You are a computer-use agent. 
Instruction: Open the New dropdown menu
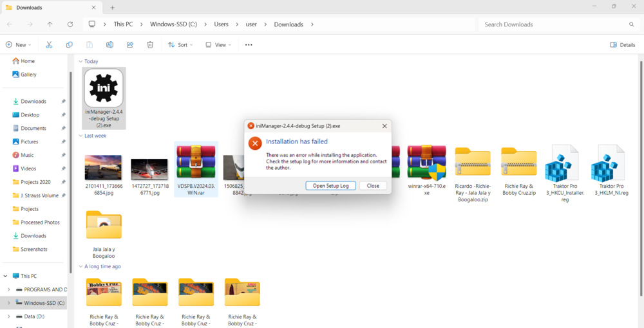(x=19, y=45)
